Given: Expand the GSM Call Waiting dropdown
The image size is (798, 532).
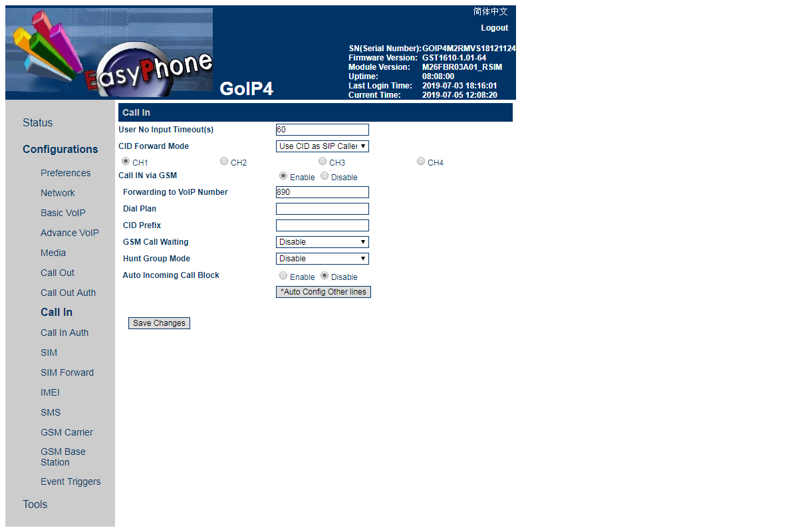Looking at the screenshot, I should point(322,242).
